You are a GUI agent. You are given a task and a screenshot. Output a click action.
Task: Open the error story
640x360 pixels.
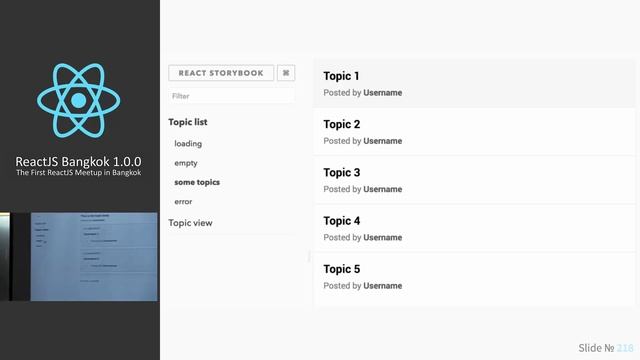[183, 202]
